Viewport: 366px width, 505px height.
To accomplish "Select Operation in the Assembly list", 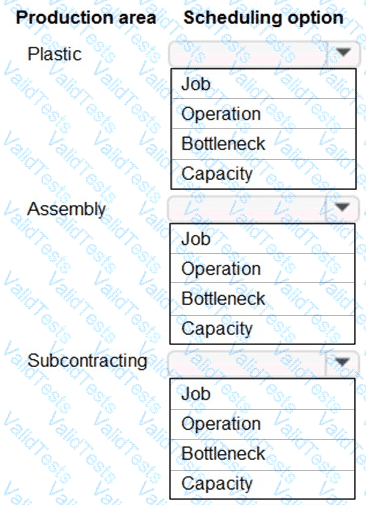I will point(263,268).
